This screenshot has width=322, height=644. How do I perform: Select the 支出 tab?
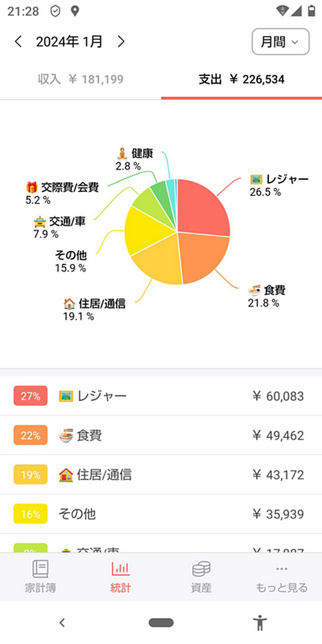pos(242,79)
